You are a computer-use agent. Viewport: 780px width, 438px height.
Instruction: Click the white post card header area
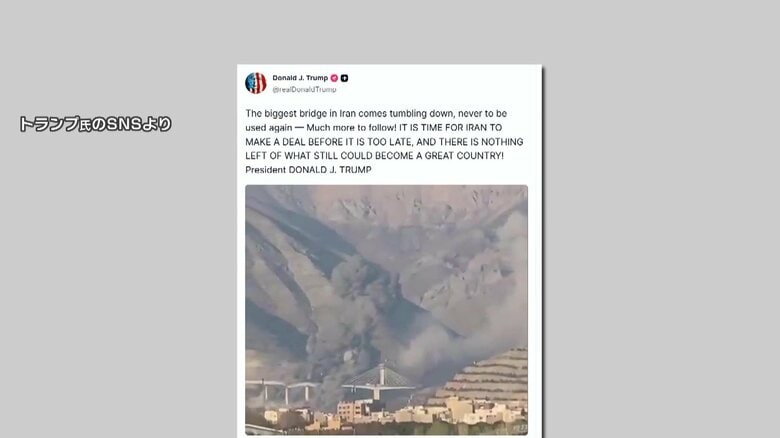point(389,83)
